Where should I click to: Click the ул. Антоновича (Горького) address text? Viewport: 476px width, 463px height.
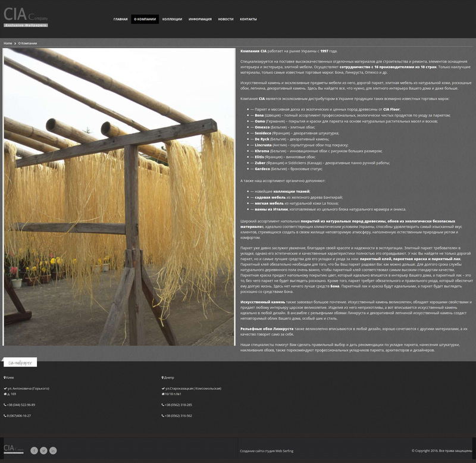28,389
